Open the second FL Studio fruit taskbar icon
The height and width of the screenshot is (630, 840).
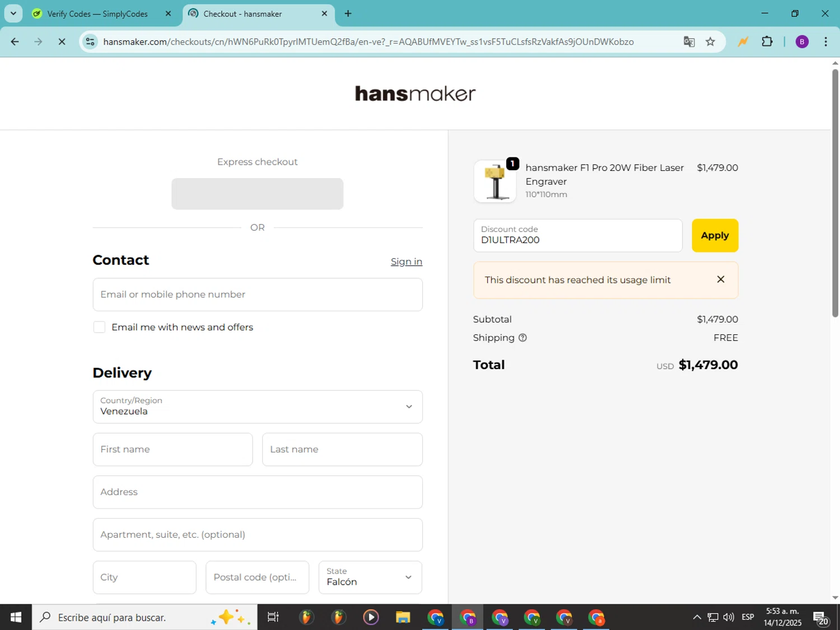point(338,617)
